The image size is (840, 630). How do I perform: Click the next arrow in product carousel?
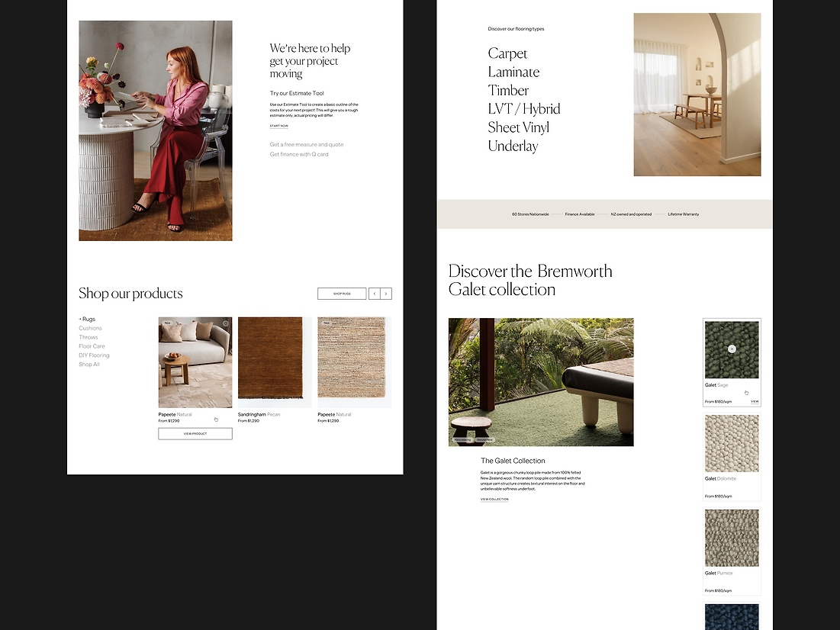[x=386, y=294]
